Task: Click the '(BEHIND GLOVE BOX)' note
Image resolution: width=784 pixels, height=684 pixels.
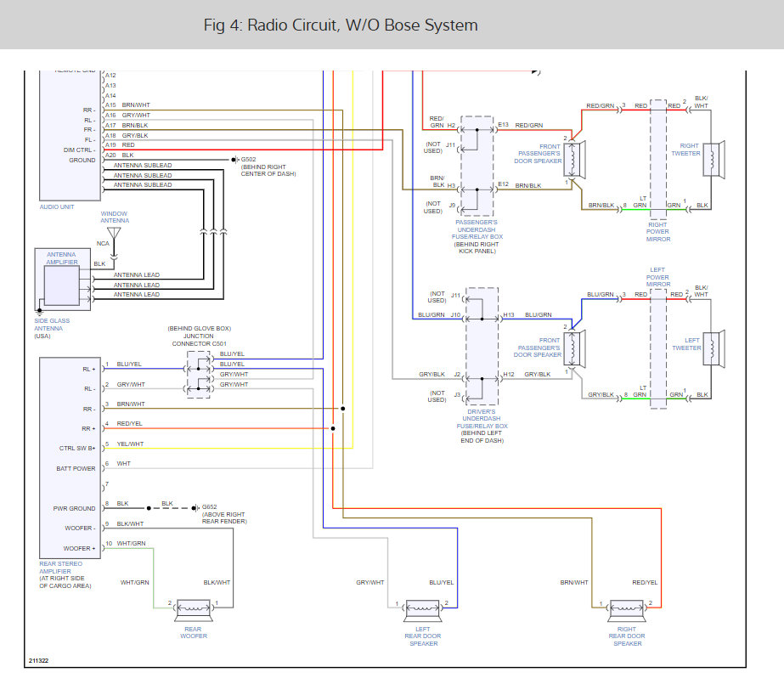Action: coord(200,329)
